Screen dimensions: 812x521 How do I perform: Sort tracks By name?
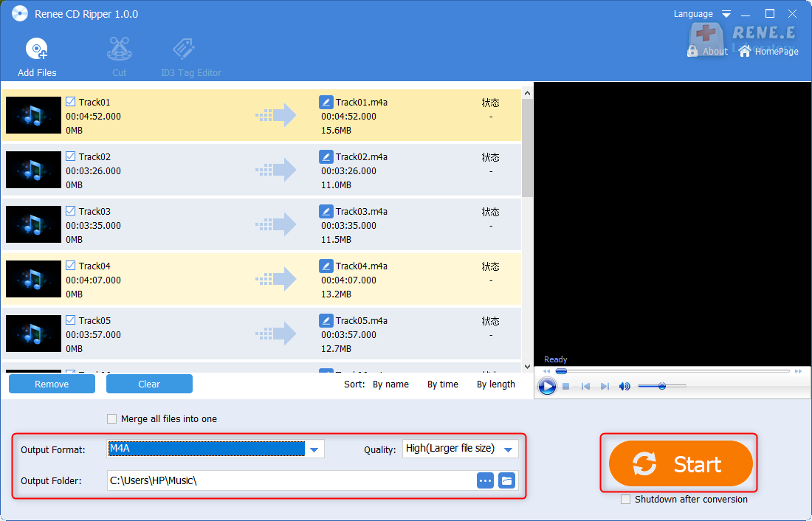390,384
